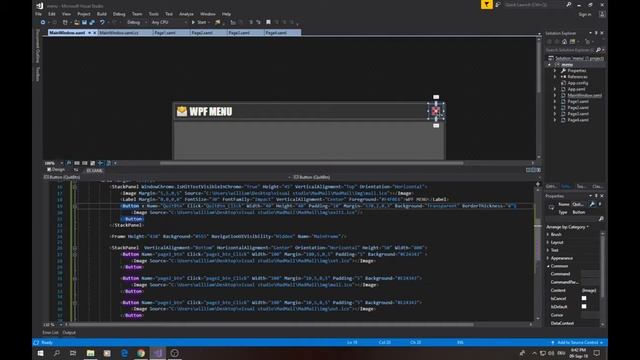Toggle the IsCancel checkbox
The image size is (640, 360).
coord(584,298)
